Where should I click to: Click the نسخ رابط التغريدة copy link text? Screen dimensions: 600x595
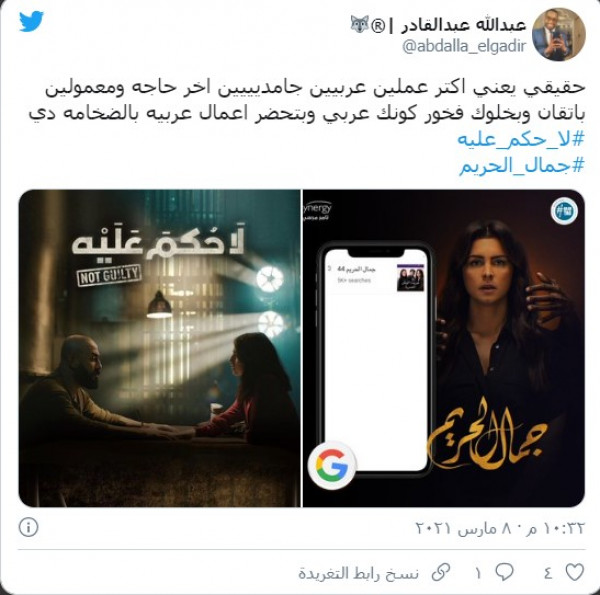[x=359, y=573]
